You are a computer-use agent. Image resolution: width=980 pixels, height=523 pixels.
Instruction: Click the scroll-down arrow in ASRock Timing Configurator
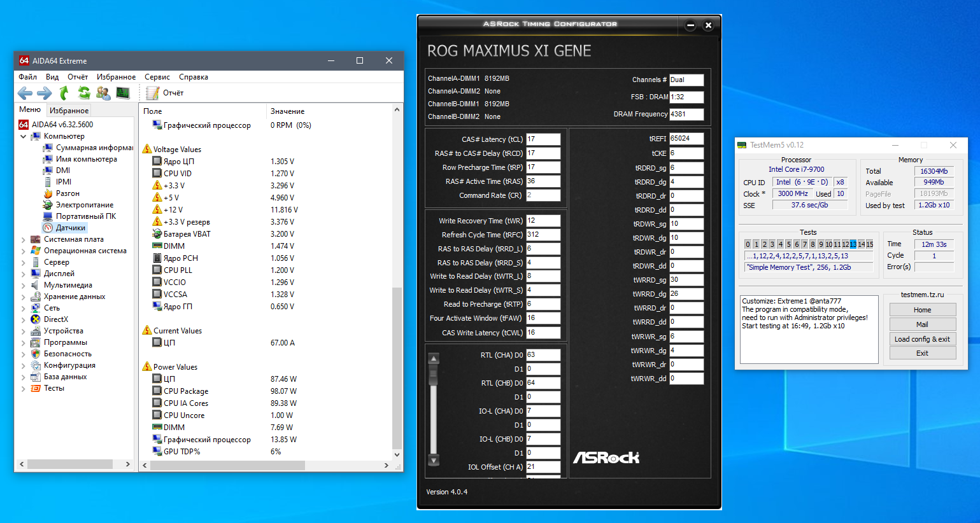pyautogui.click(x=434, y=460)
